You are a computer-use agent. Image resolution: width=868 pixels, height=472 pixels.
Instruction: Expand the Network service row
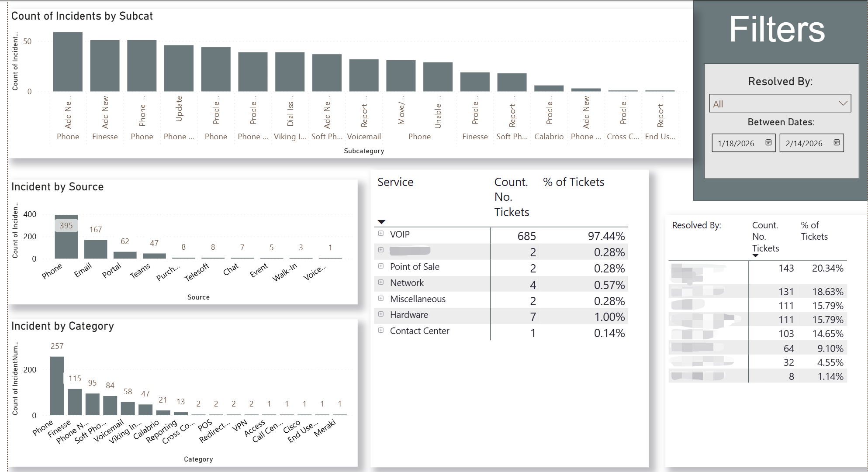tap(381, 282)
